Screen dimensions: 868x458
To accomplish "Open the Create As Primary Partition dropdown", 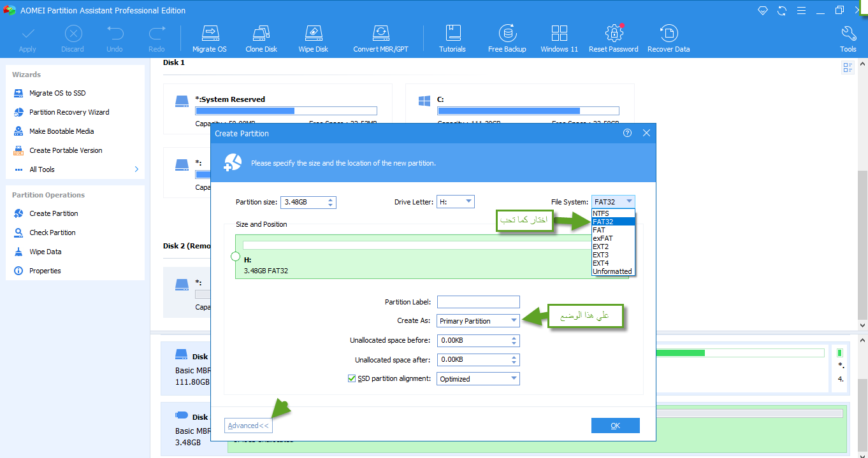I will click(514, 321).
